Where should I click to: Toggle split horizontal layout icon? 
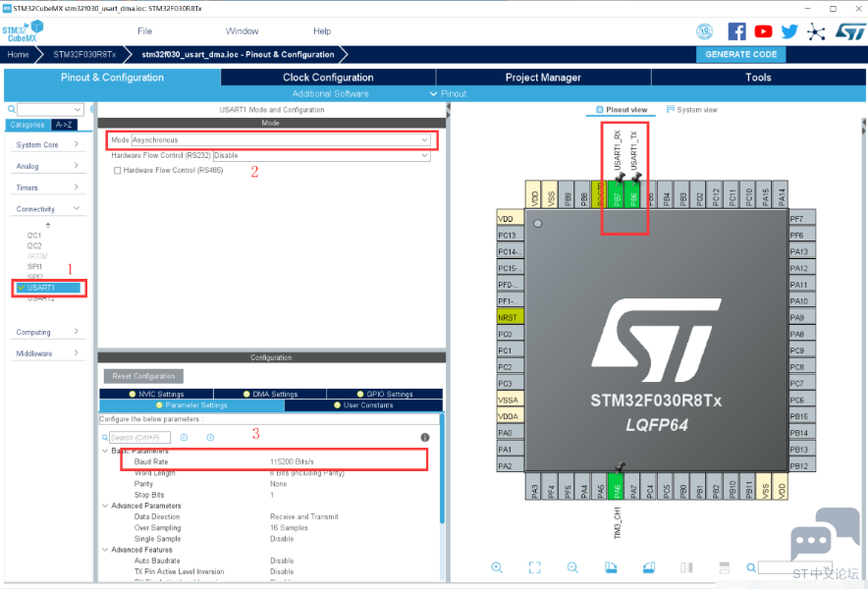pos(724,567)
